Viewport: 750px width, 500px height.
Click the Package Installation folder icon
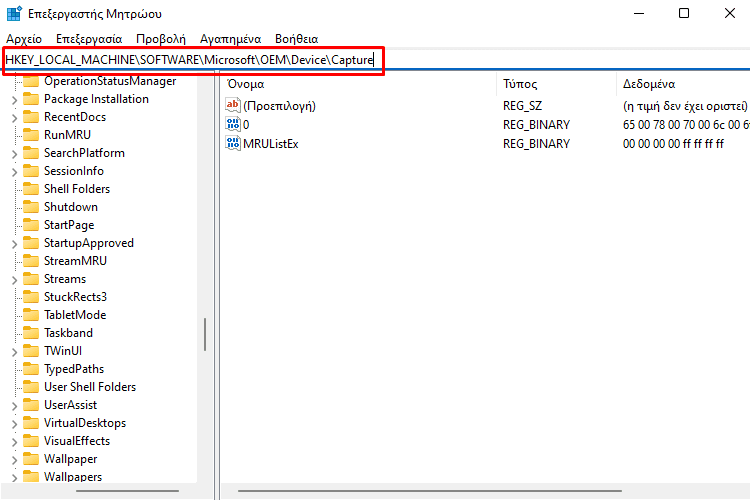click(31, 99)
